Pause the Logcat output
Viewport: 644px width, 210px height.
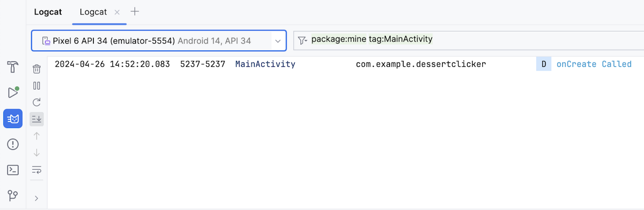(x=37, y=86)
